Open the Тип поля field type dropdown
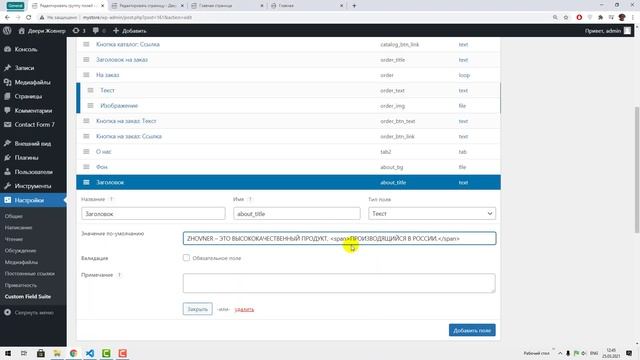The image size is (640, 360). coord(432,213)
